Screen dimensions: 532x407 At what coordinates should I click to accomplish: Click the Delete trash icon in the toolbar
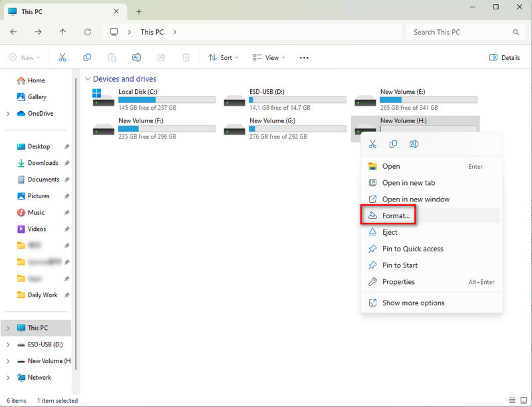[186, 58]
